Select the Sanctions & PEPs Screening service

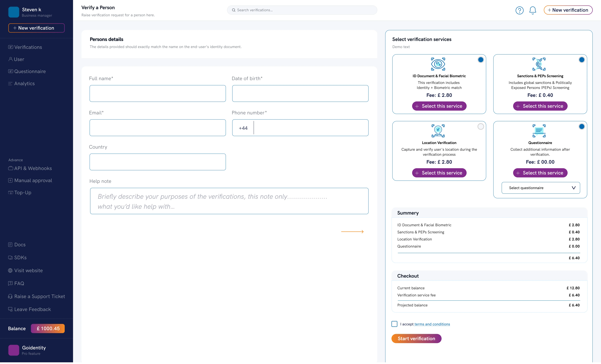[x=540, y=106]
